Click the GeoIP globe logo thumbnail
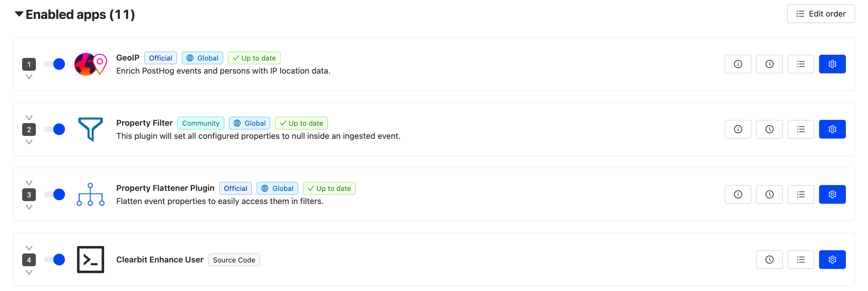 point(90,64)
